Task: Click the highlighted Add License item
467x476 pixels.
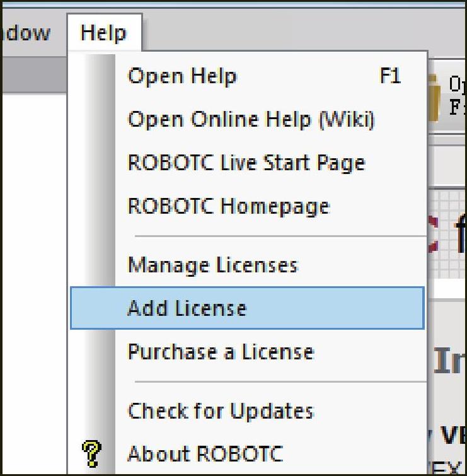Action: [247, 308]
